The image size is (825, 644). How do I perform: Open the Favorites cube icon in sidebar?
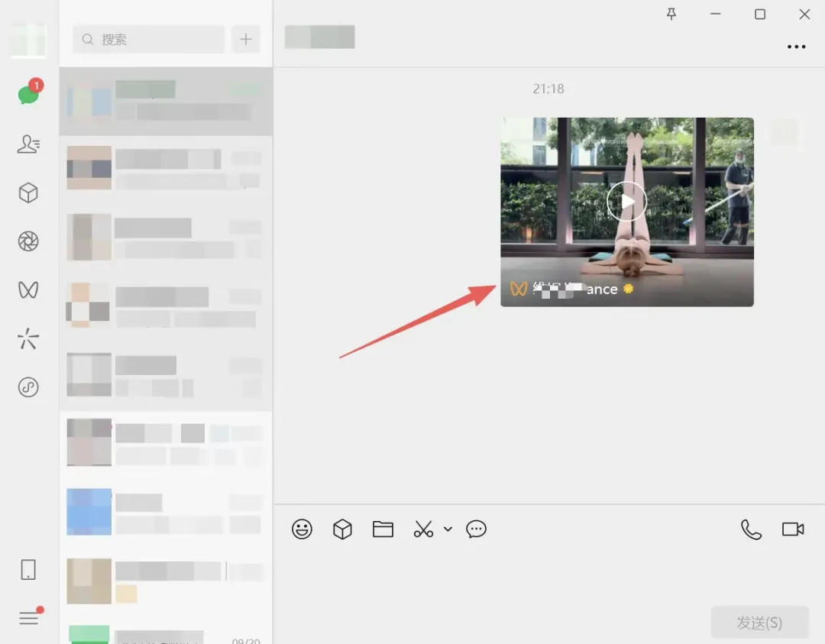[x=28, y=193]
